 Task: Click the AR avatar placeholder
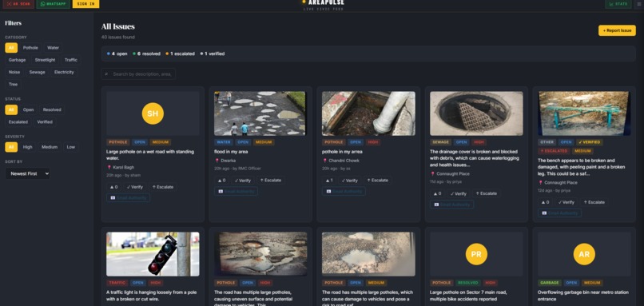click(584, 254)
